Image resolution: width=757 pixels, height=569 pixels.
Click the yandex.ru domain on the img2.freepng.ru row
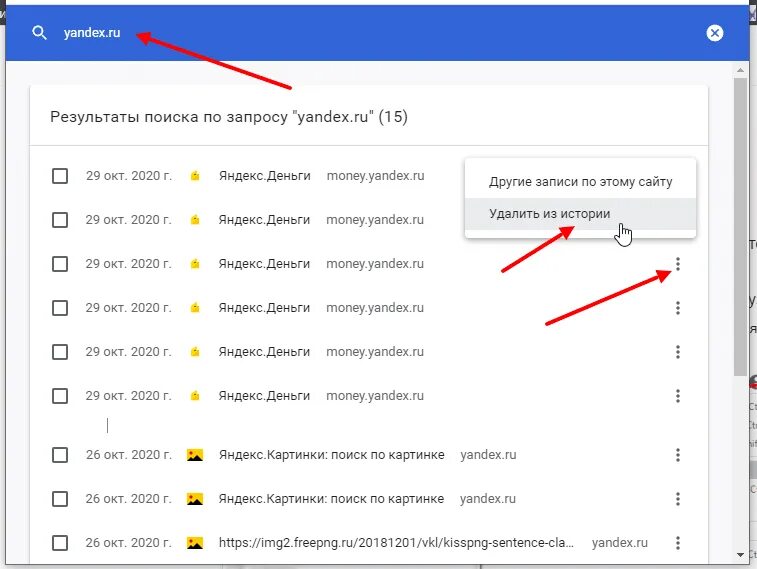[620, 543]
